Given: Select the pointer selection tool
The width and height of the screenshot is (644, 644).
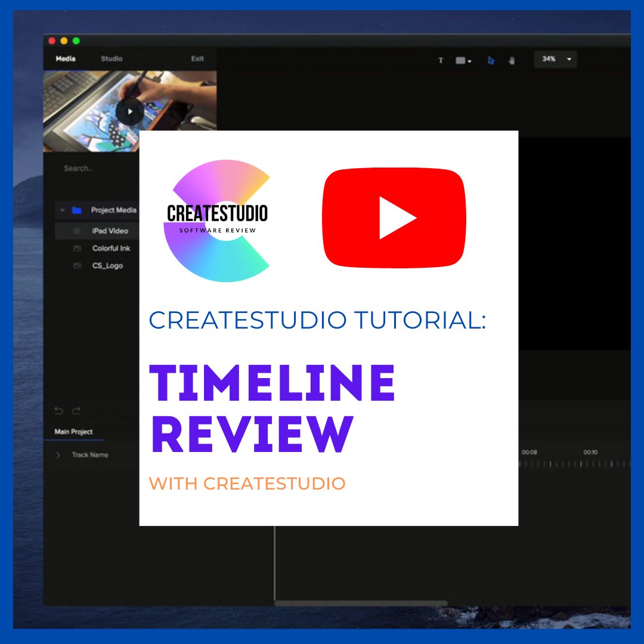Looking at the screenshot, I should click(491, 61).
